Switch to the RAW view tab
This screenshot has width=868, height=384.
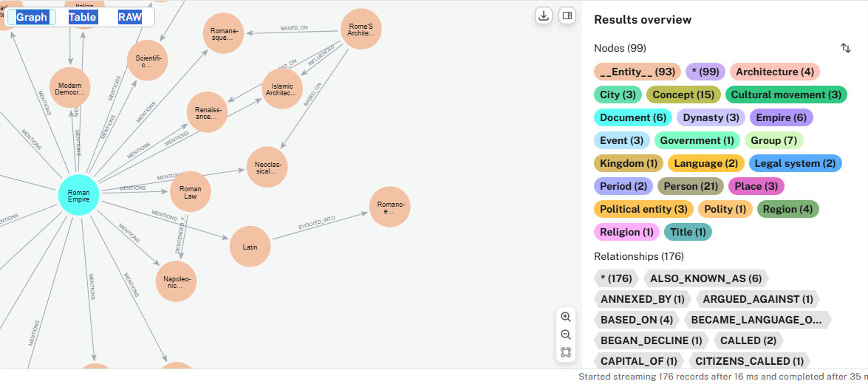(x=130, y=17)
